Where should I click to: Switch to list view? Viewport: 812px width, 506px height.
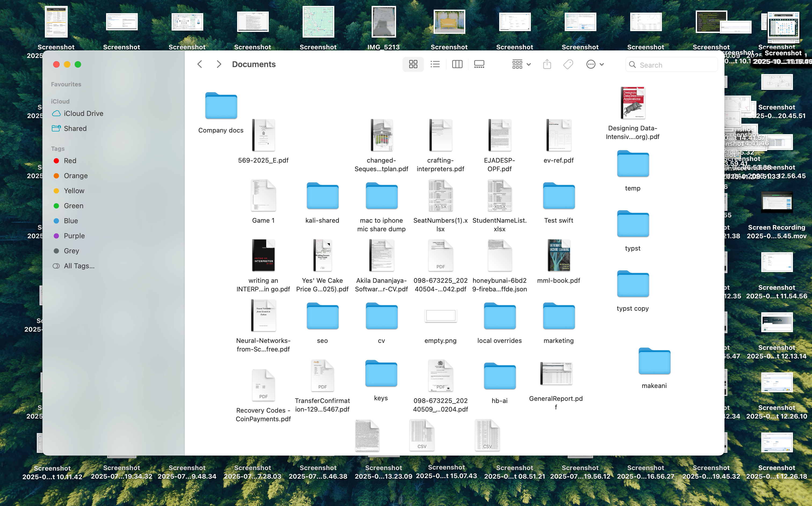[x=435, y=64]
